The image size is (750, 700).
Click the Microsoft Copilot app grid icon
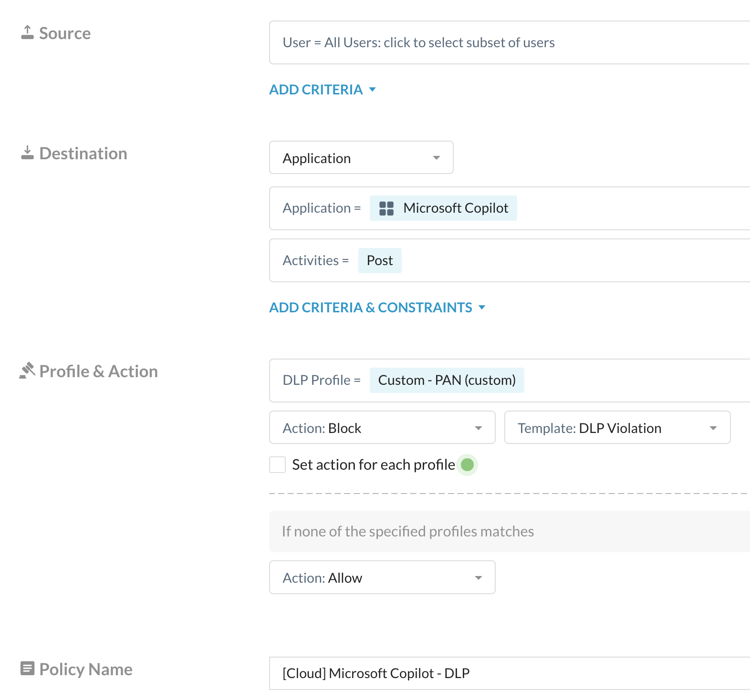pyautogui.click(x=386, y=208)
